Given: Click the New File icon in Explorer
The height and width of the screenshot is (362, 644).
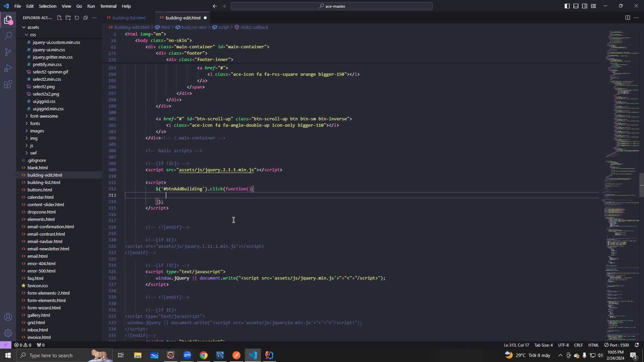Looking at the screenshot, I should tap(59, 18).
